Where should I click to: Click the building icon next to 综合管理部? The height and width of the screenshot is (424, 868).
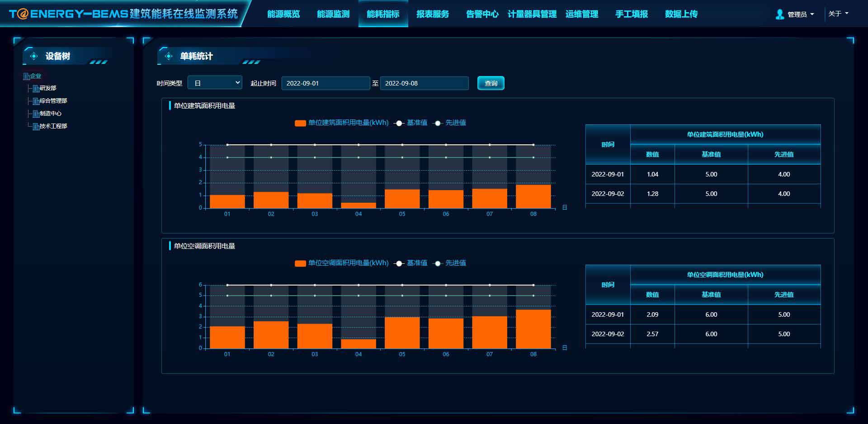36,101
